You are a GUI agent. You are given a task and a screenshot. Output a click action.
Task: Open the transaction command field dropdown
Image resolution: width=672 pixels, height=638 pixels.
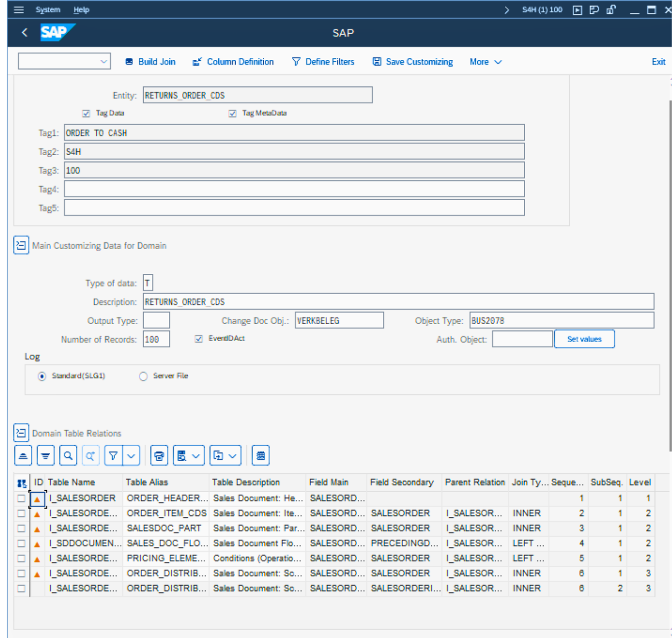pos(104,61)
